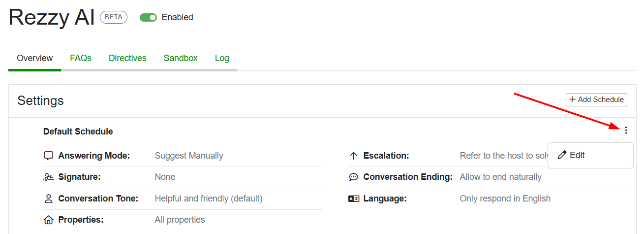Screen dimensions: 644x234
Task: Click the Properties house icon
Action: pyautogui.click(x=48, y=220)
